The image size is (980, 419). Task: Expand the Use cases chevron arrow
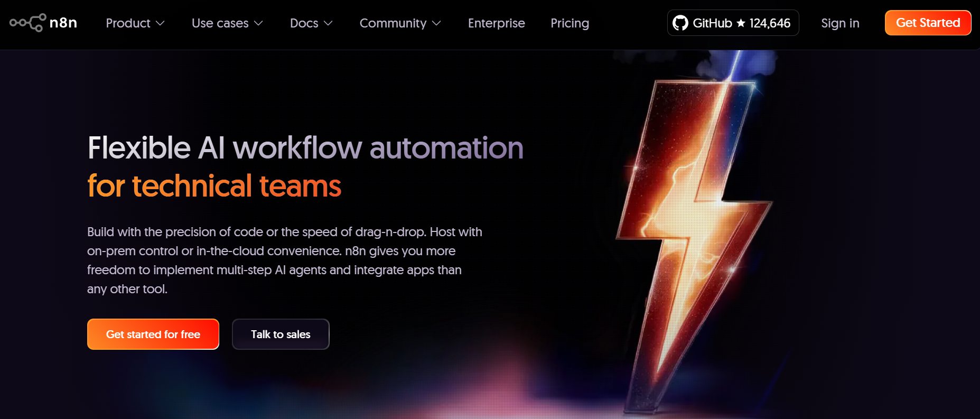pos(258,23)
